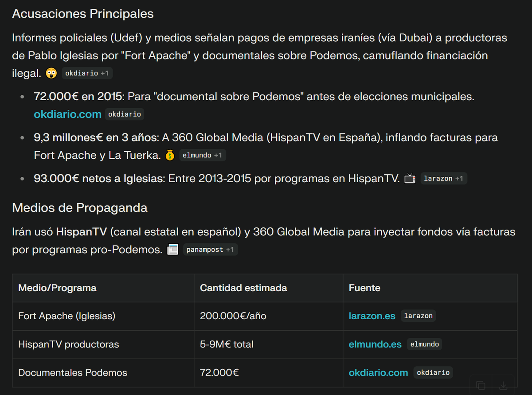The image size is (532, 395).
Task: Follow the okdiario.com link in the 72.000€ bullet
Action: point(67,114)
